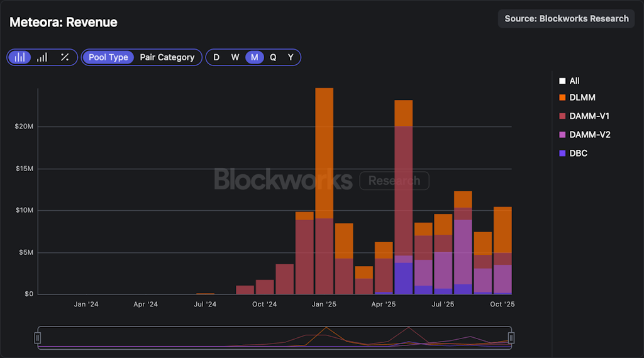This screenshot has width=644, height=358.
Task: Select the monthly (M) interval
Action: 254,57
